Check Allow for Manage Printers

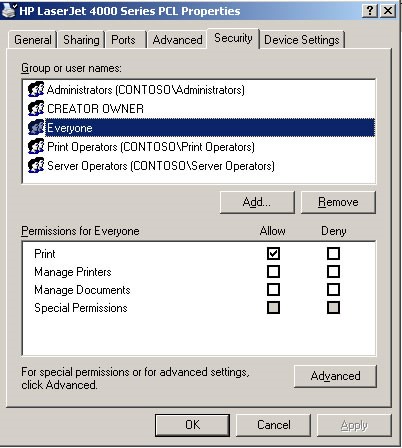pos(273,272)
